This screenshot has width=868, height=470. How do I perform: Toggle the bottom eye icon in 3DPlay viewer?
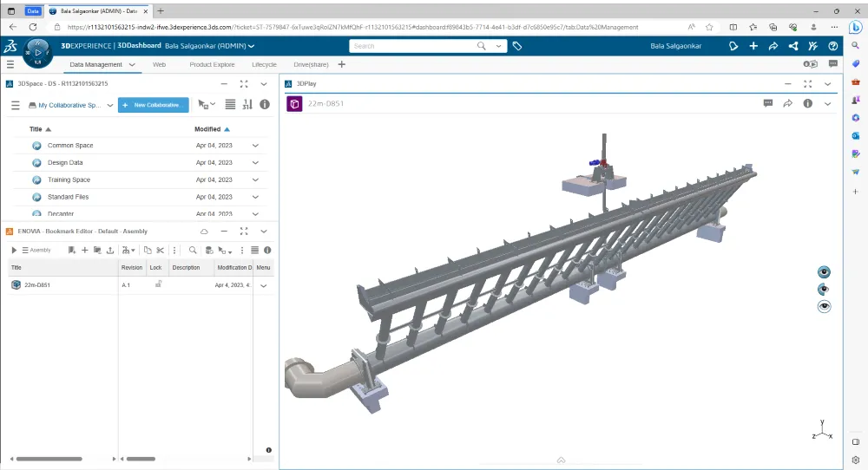point(825,306)
